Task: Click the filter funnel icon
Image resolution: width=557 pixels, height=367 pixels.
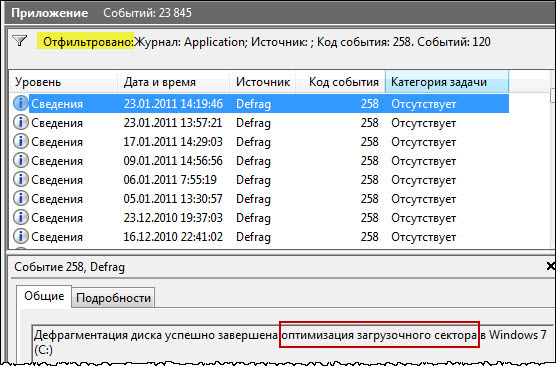Action: click(20, 41)
